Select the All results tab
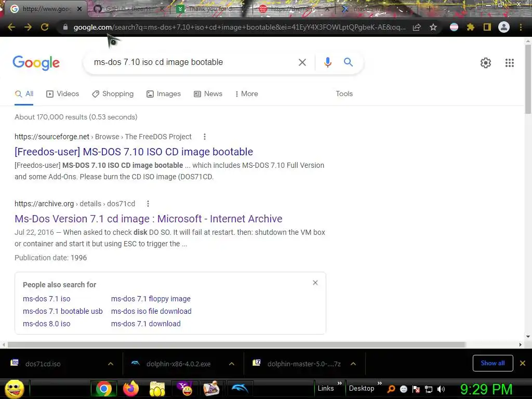 [24, 94]
